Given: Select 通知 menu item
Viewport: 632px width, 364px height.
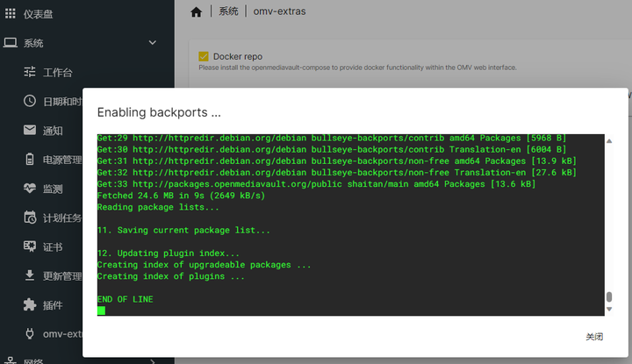Looking at the screenshot, I should point(53,131).
